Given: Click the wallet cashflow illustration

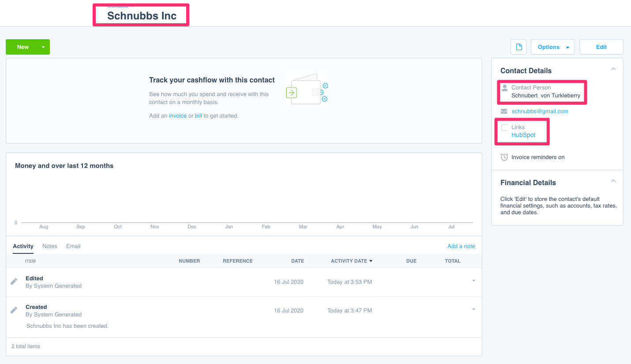Looking at the screenshot, I should click(307, 89).
